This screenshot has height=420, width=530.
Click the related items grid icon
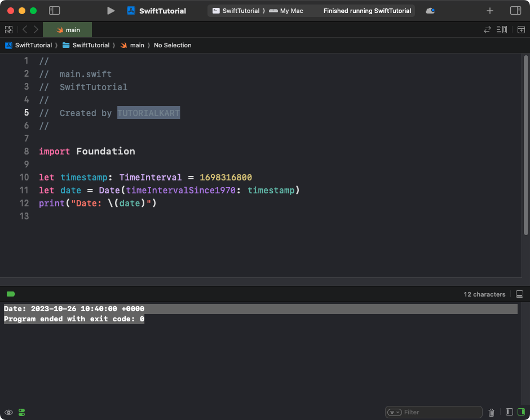tap(8, 30)
